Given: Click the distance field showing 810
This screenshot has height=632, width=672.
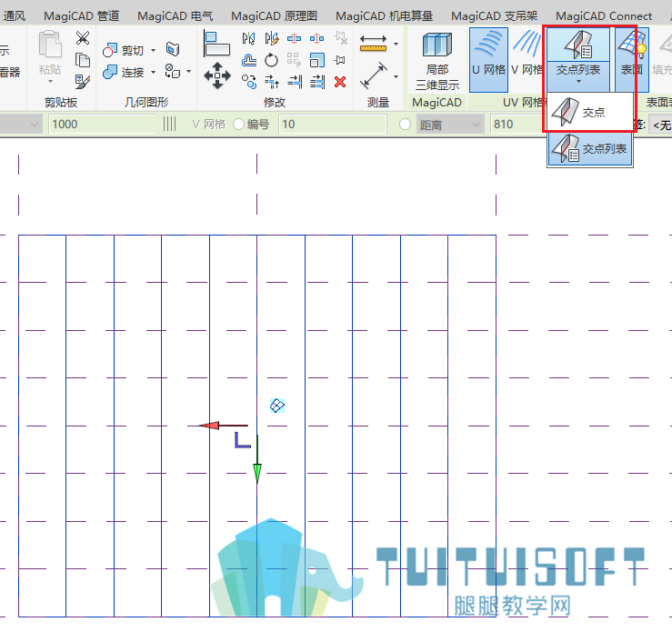Looking at the screenshot, I should tap(517, 125).
